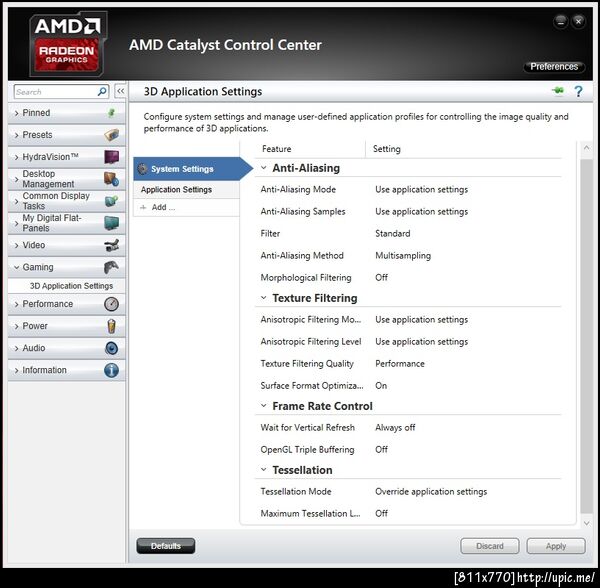The width and height of the screenshot is (600, 588).
Task: Click the Defaults button
Action: pyautogui.click(x=166, y=546)
